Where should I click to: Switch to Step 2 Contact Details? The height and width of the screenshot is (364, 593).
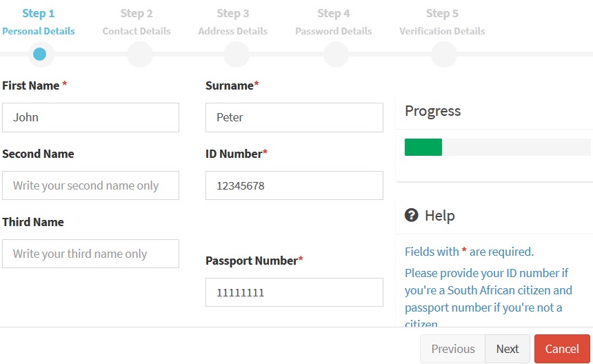[137, 22]
